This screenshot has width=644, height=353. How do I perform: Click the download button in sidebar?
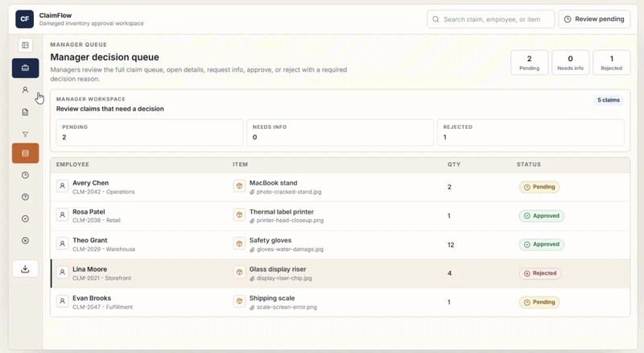pos(26,268)
